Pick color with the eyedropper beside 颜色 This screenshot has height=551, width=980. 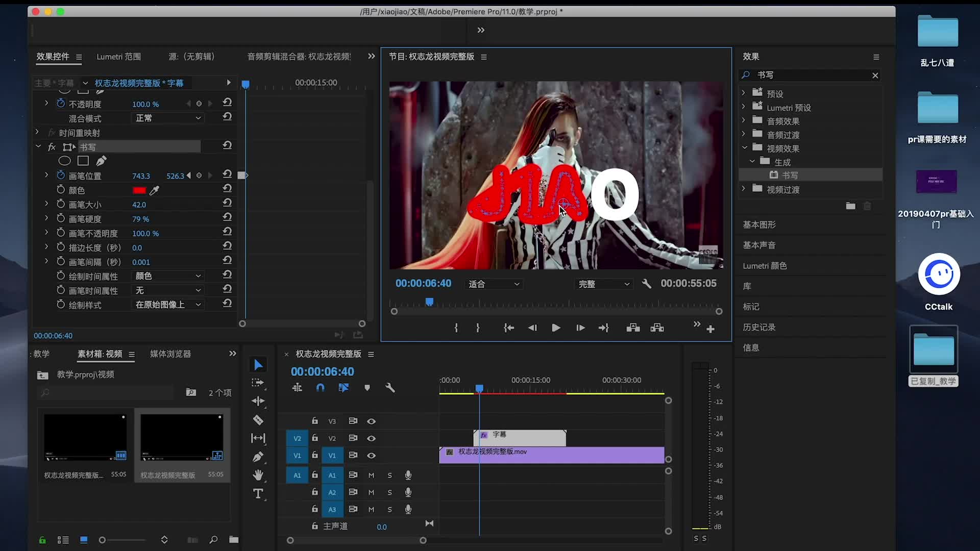click(x=154, y=190)
